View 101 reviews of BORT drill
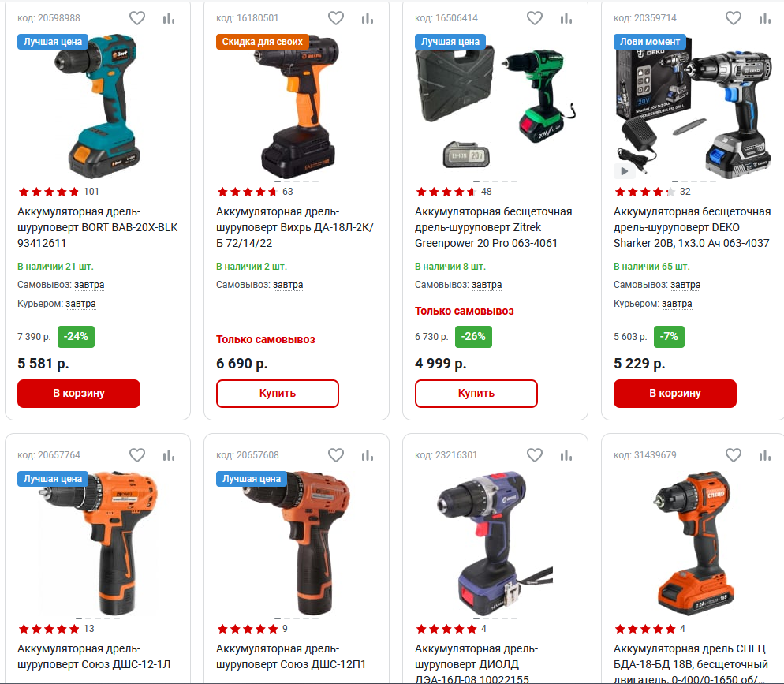 pyautogui.click(x=91, y=192)
